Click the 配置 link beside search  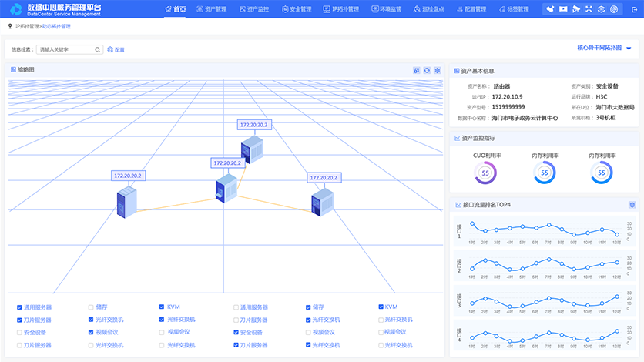(119, 49)
